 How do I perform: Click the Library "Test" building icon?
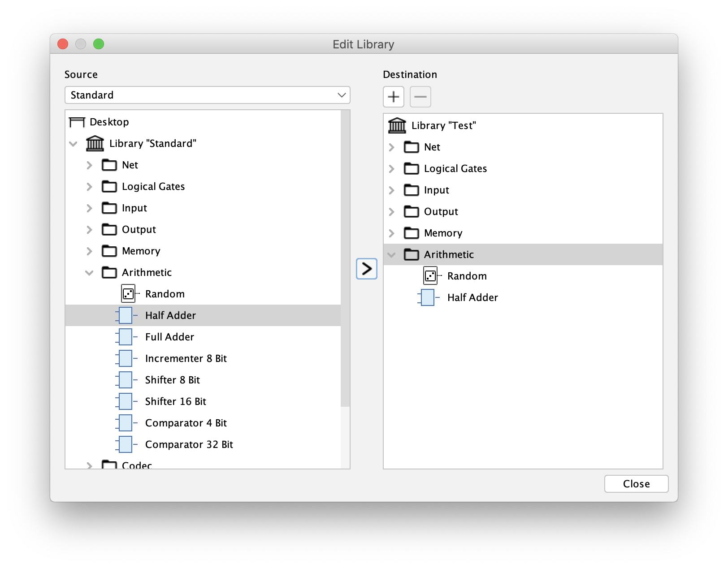pos(397,125)
